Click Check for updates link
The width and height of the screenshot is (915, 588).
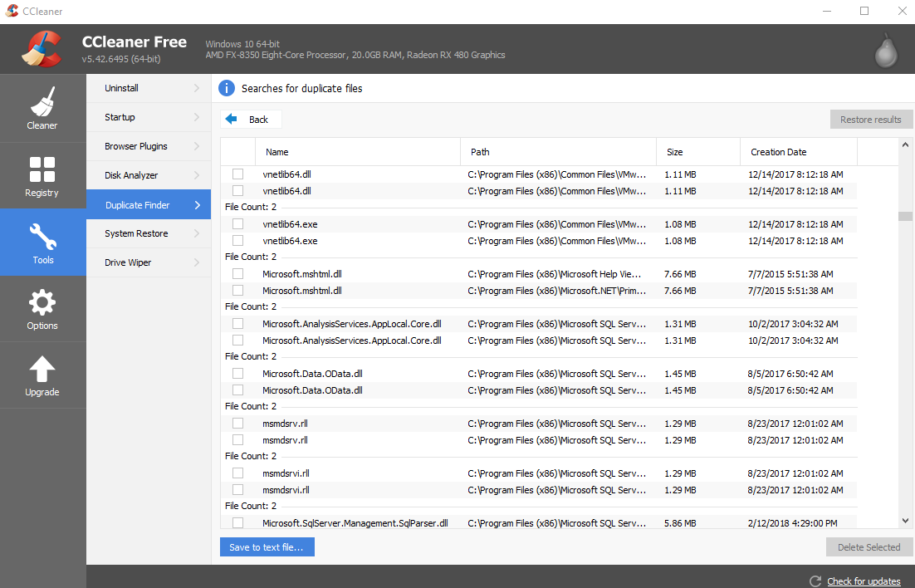point(864,581)
